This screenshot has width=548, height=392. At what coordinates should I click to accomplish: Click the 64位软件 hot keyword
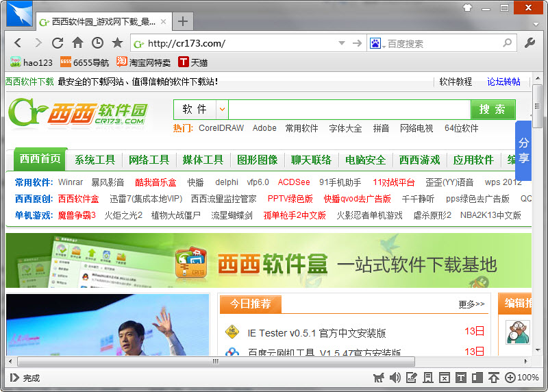pyautogui.click(x=461, y=128)
